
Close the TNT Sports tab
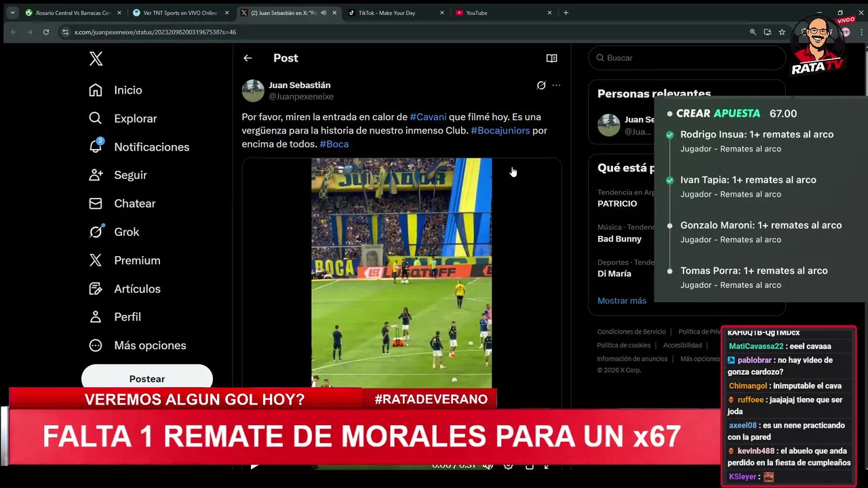[x=226, y=13]
